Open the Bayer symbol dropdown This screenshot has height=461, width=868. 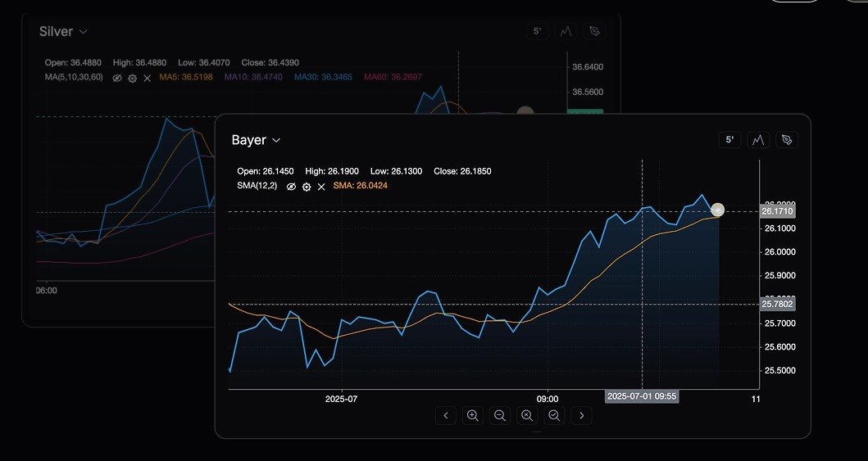[x=256, y=140]
